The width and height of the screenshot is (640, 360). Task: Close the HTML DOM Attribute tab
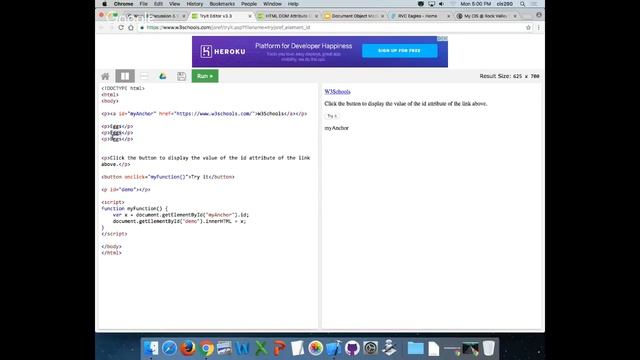(316, 16)
